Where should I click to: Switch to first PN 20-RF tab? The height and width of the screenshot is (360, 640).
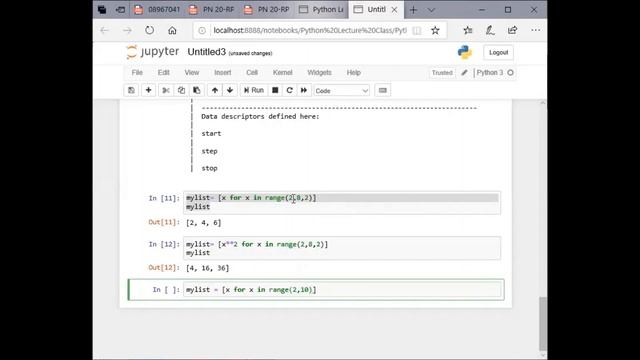click(x=212, y=9)
